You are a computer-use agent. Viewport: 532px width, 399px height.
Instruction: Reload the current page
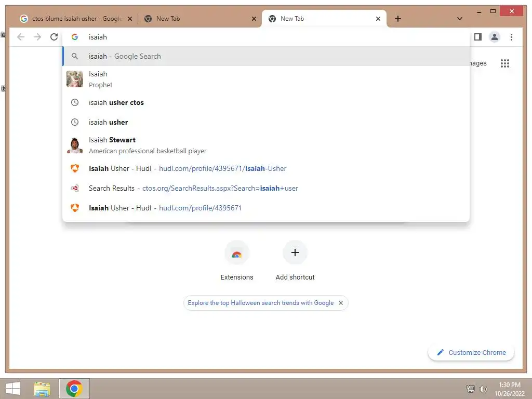(x=54, y=37)
